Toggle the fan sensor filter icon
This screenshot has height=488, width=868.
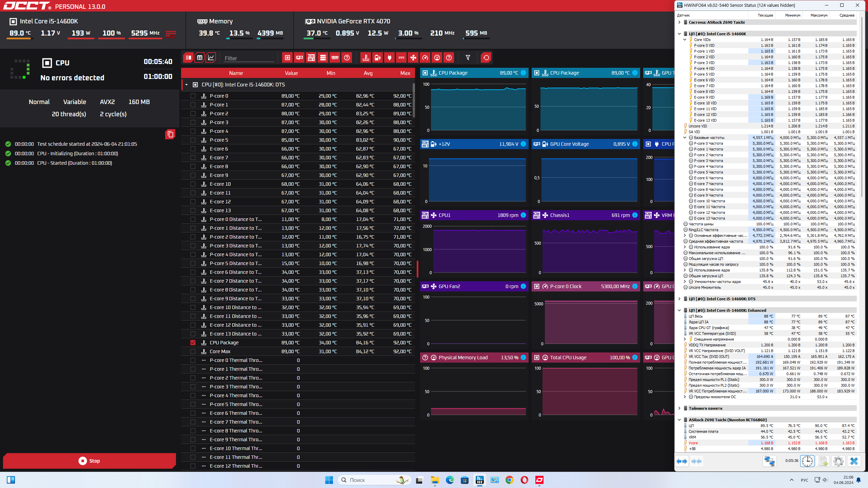coord(413,58)
